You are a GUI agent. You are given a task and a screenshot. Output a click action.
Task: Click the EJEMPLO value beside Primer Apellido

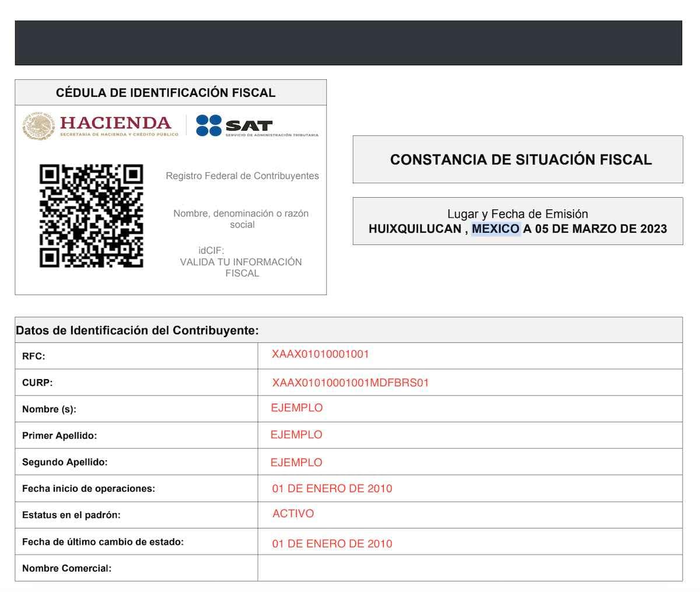coord(296,435)
